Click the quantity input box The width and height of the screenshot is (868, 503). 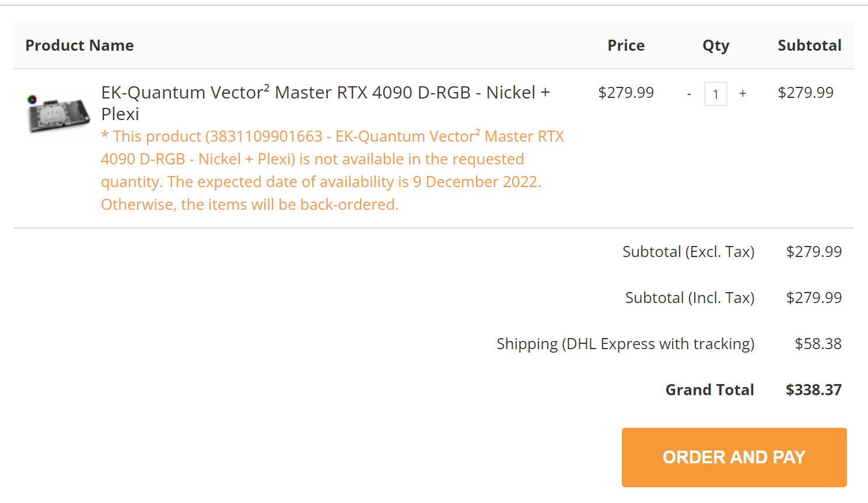pyautogui.click(x=716, y=94)
